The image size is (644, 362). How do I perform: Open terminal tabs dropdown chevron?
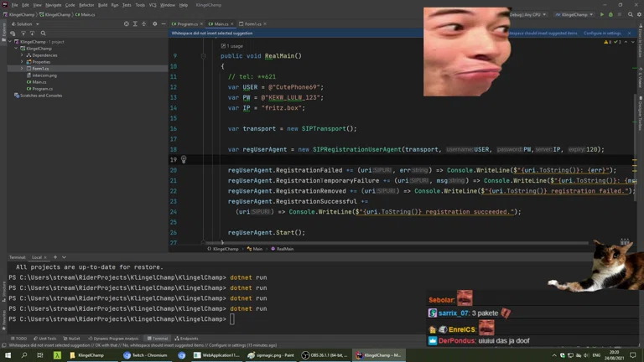click(64, 257)
